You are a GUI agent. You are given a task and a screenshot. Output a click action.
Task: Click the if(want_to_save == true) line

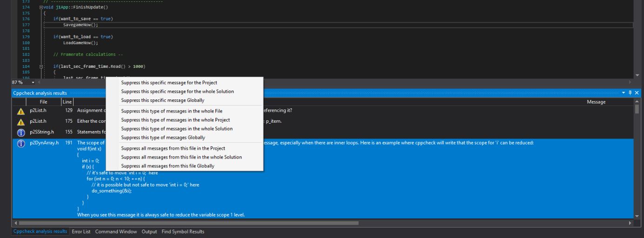(x=83, y=19)
